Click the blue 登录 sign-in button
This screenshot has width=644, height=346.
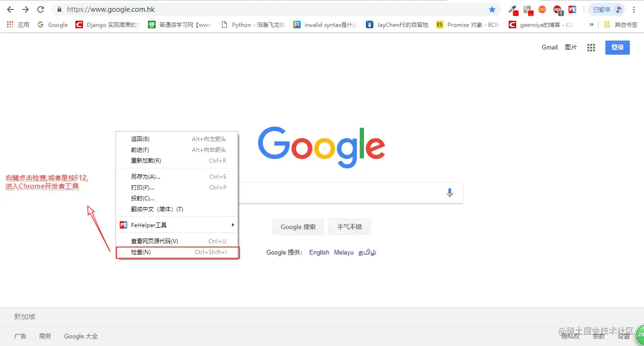pyautogui.click(x=618, y=47)
